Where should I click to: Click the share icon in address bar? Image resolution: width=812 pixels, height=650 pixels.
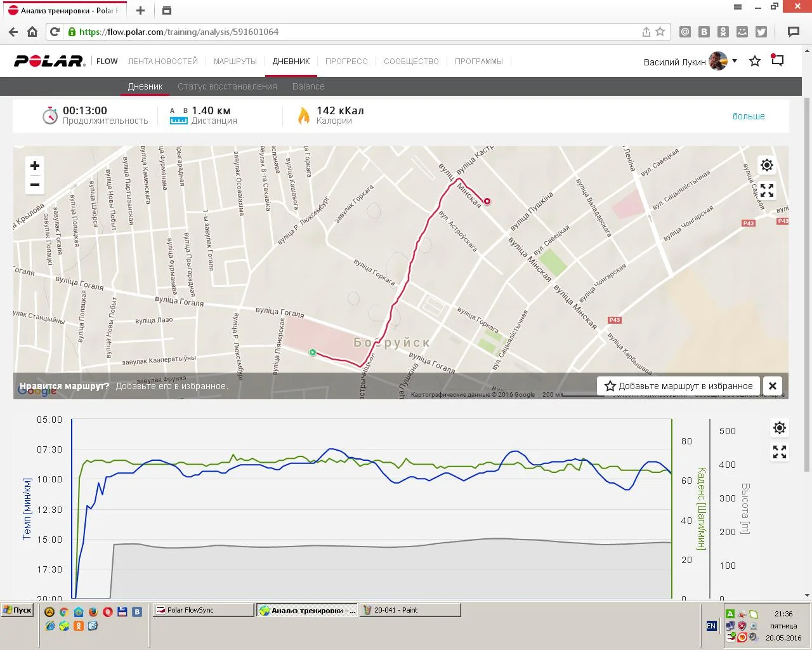[x=646, y=32]
